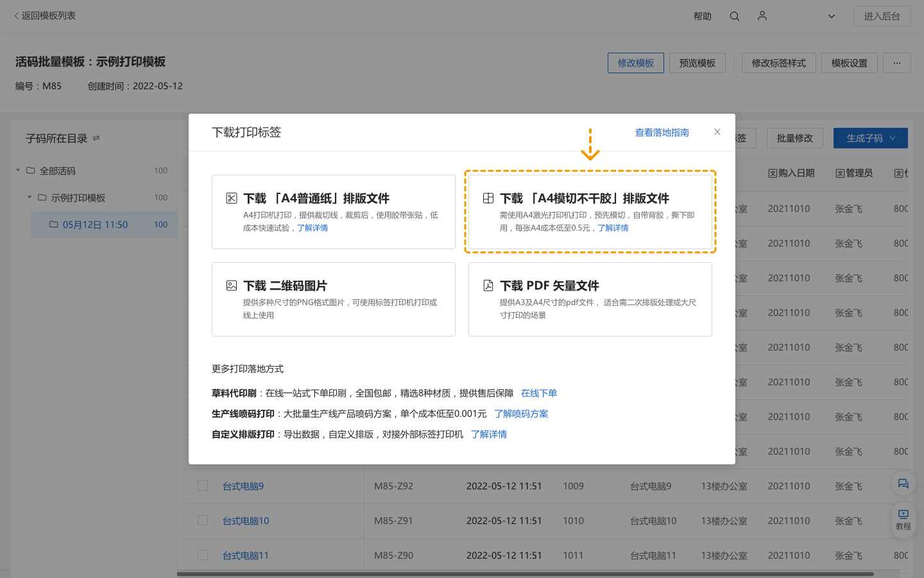Open the 教程 tutorial icon
Viewport: 924px width, 578px height.
tap(903, 516)
